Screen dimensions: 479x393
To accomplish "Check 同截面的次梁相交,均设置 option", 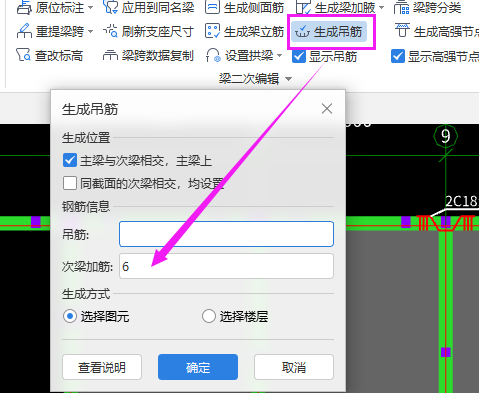I will (x=70, y=183).
